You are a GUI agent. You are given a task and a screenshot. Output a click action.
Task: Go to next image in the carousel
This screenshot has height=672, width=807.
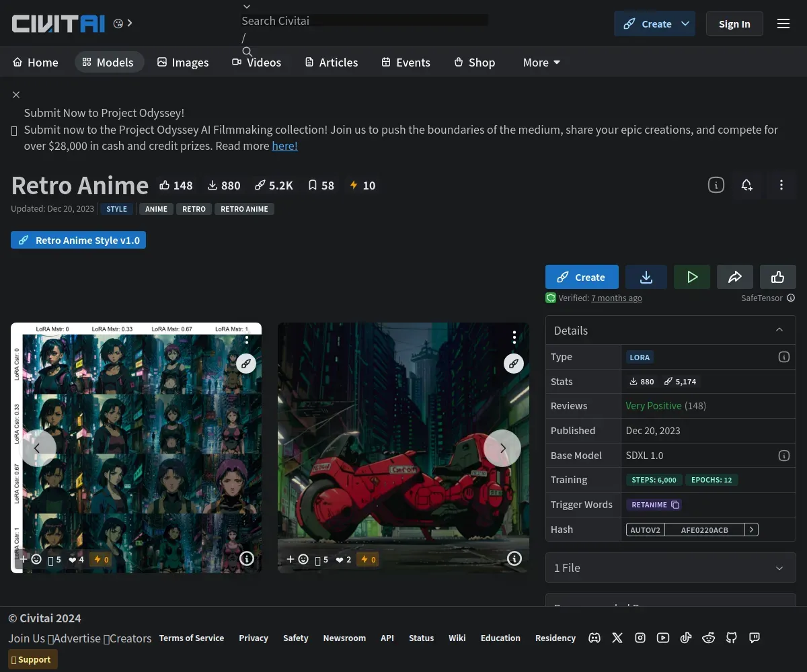(502, 448)
